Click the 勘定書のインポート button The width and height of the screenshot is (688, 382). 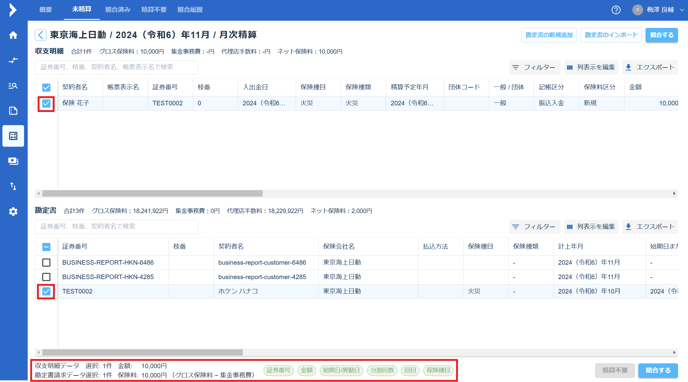[x=611, y=35]
